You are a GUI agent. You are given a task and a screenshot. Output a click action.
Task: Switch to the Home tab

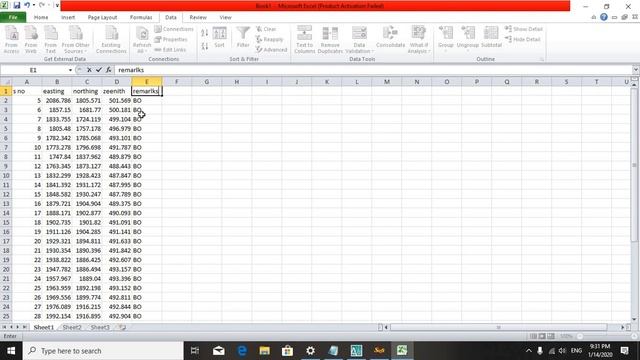click(x=41, y=17)
